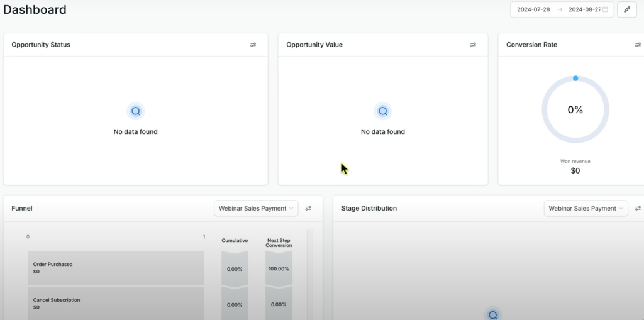Image resolution: width=644 pixels, height=320 pixels.
Task: Click the Dashboard page heading
Action: [35, 9]
